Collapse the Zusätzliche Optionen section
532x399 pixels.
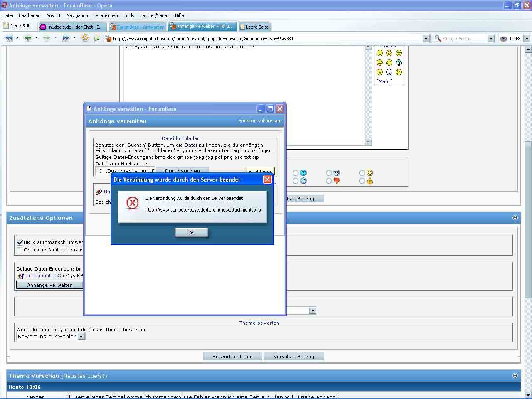(x=515, y=218)
